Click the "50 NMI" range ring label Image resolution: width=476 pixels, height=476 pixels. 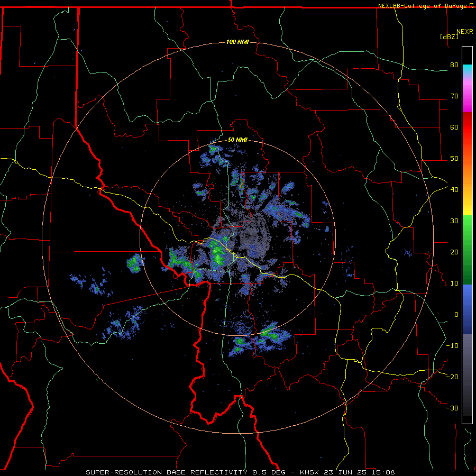tap(237, 140)
